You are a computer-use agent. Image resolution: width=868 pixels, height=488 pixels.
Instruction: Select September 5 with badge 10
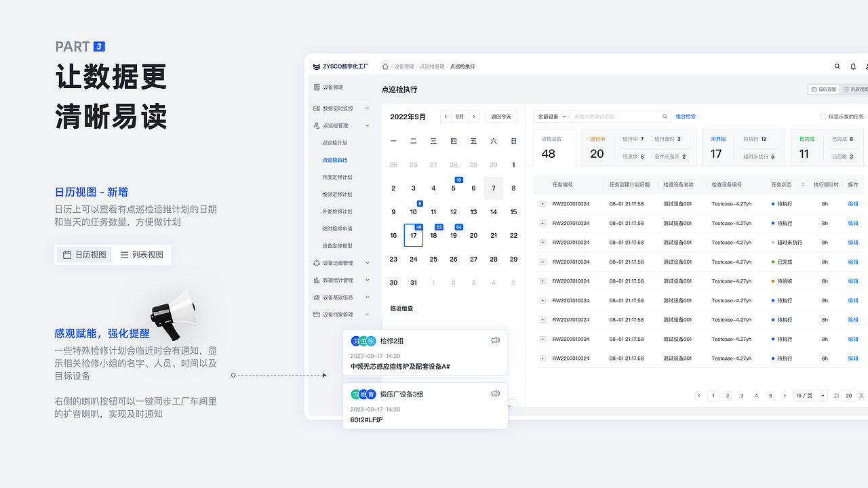point(454,188)
